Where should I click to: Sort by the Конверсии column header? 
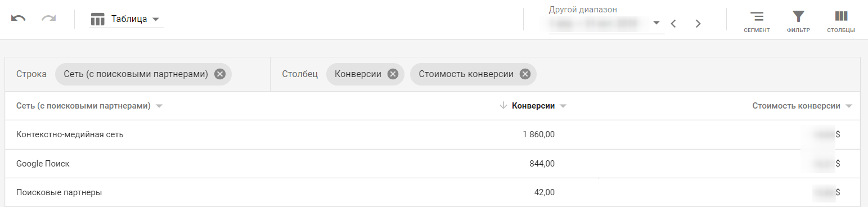coord(533,106)
